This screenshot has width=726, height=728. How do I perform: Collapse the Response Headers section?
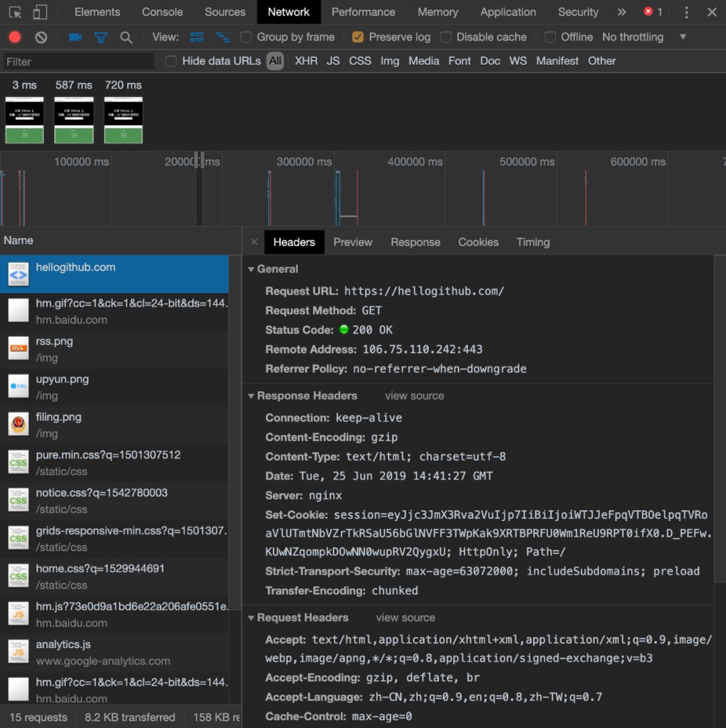point(251,396)
